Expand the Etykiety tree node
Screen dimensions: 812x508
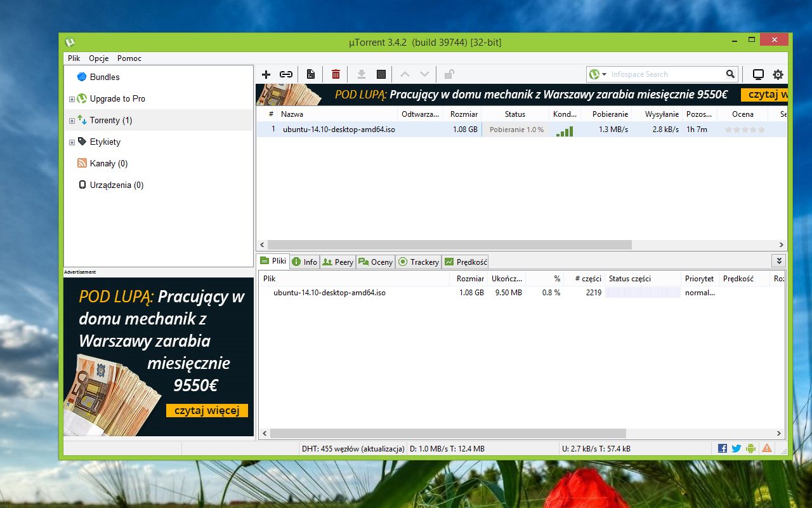click(72, 142)
